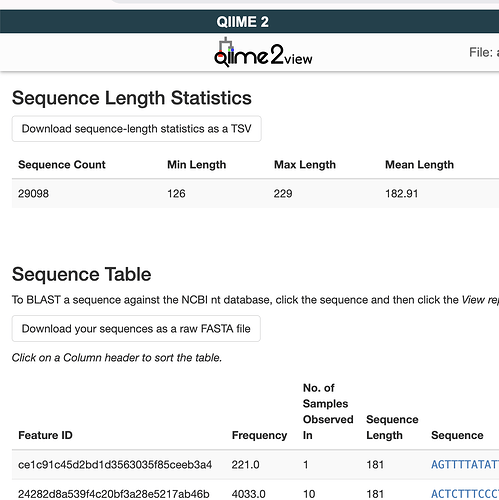This screenshot has height=500, width=499.
Task: Sort table by Sequence column header
Action: point(457,435)
